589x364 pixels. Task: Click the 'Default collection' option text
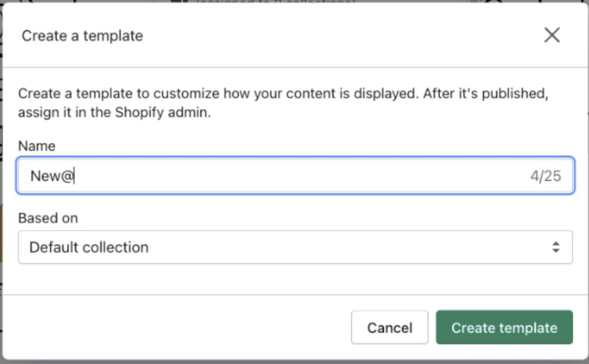tap(89, 247)
